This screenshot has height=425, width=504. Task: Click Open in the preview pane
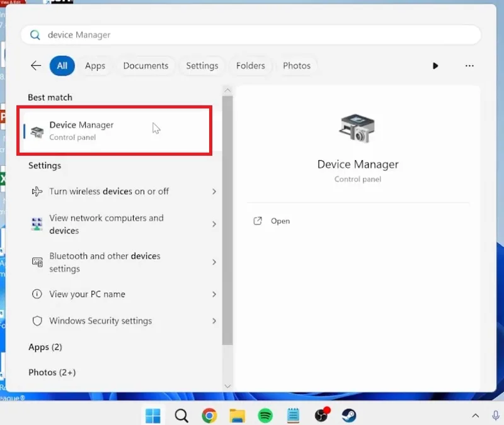[x=280, y=221]
